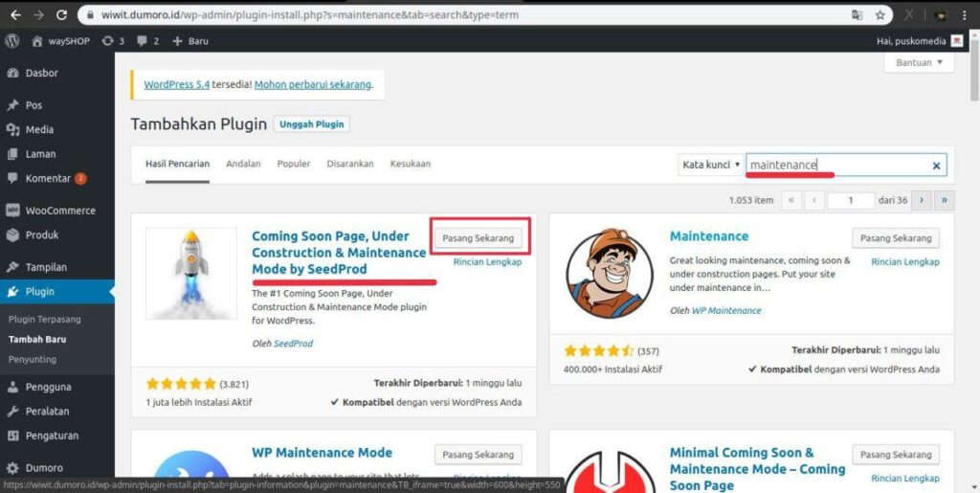Expand the Bantuan help dropdown
The image size is (980, 493).
pos(920,62)
